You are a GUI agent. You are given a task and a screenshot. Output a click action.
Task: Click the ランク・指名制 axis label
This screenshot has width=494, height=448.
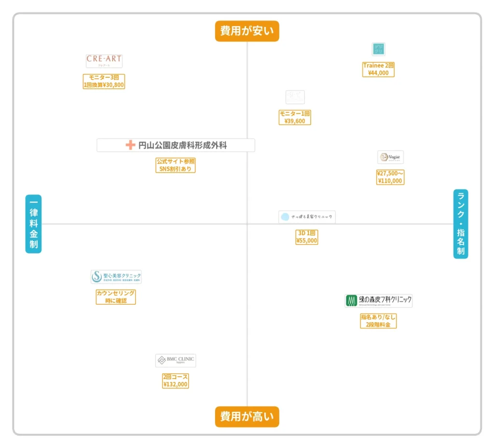(461, 224)
